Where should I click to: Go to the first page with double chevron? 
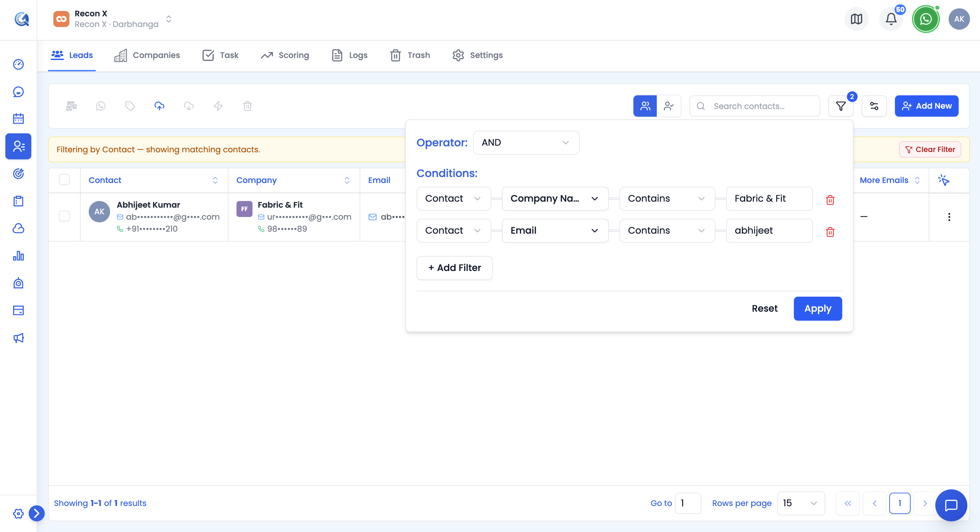click(848, 503)
